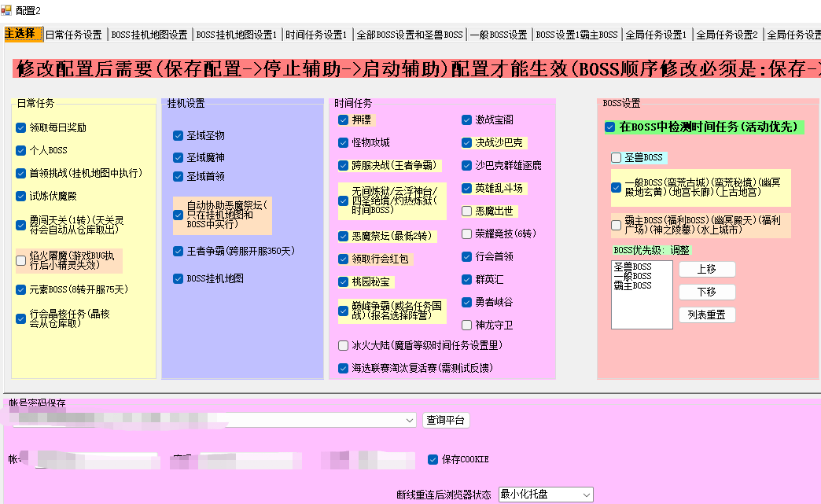Toggle 海选联赛淘汰复活赛 checkbox

click(x=343, y=369)
